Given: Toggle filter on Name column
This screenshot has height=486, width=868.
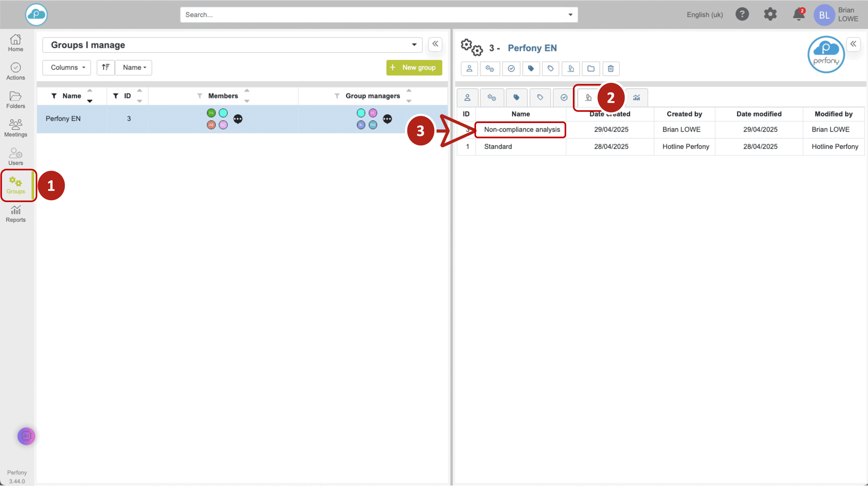Looking at the screenshot, I should pos(54,96).
